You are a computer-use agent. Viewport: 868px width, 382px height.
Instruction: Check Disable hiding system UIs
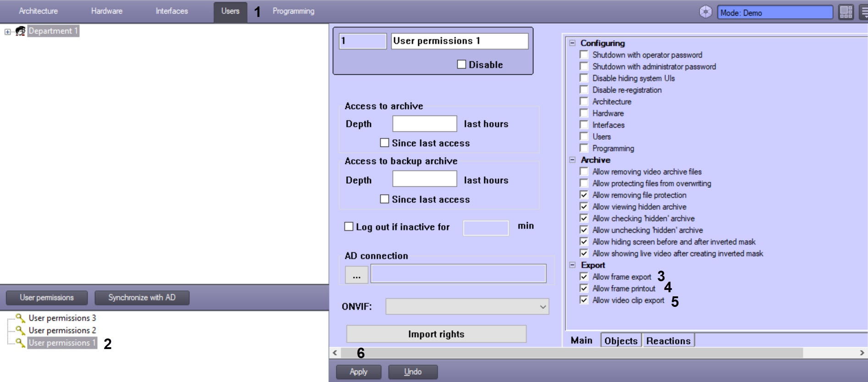click(x=584, y=78)
